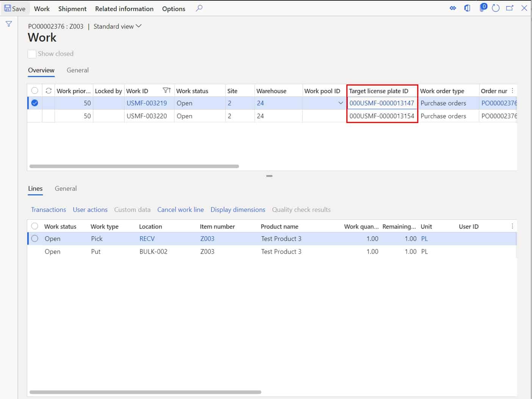Image resolution: width=532 pixels, height=399 pixels.
Task: Open the search magnifier in the action bar
Action: coord(199,8)
